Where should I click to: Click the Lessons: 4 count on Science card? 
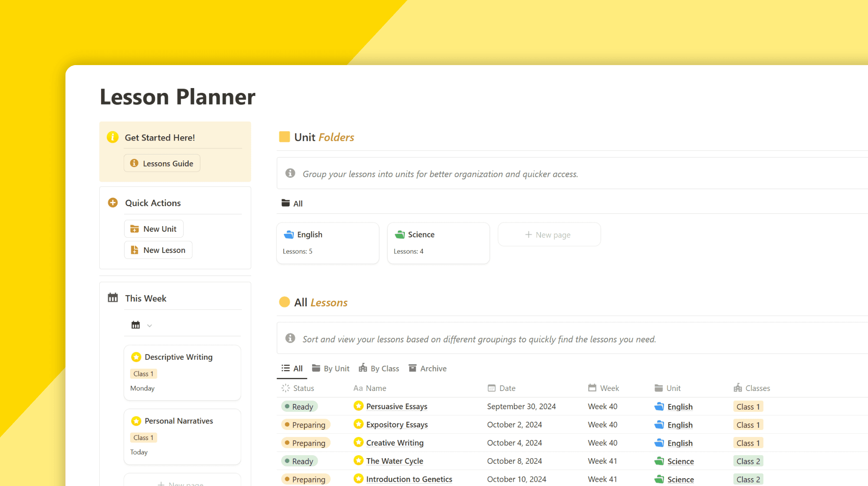pos(408,251)
